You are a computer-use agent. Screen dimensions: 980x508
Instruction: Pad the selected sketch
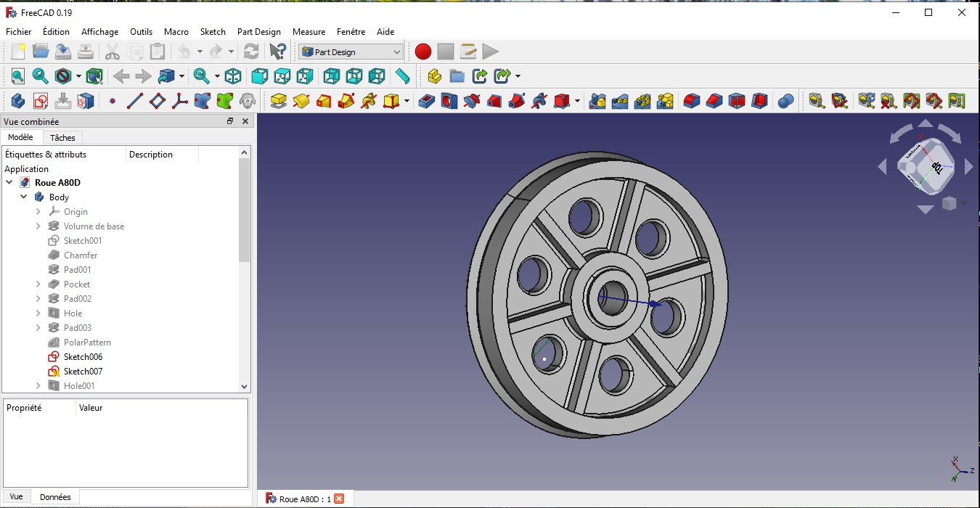click(278, 101)
